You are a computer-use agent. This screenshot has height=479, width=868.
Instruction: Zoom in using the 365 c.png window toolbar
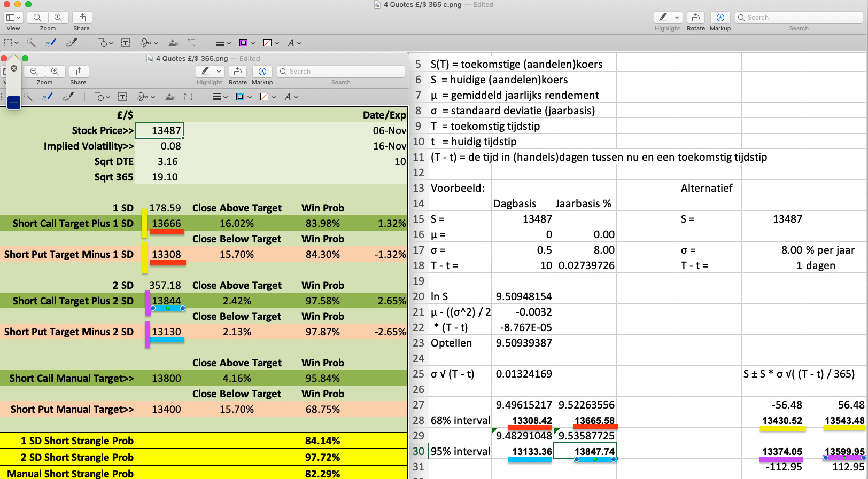[58, 18]
